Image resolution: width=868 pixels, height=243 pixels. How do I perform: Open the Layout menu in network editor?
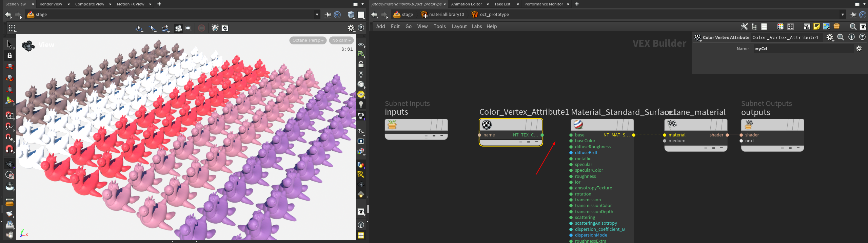(x=459, y=26)
